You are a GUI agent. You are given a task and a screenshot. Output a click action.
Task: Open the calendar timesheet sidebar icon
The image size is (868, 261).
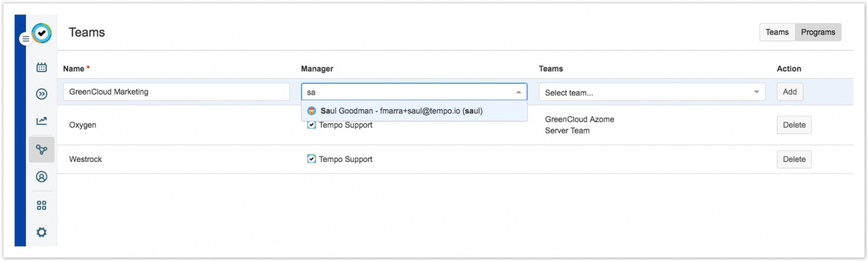click(x=42, y=67)
